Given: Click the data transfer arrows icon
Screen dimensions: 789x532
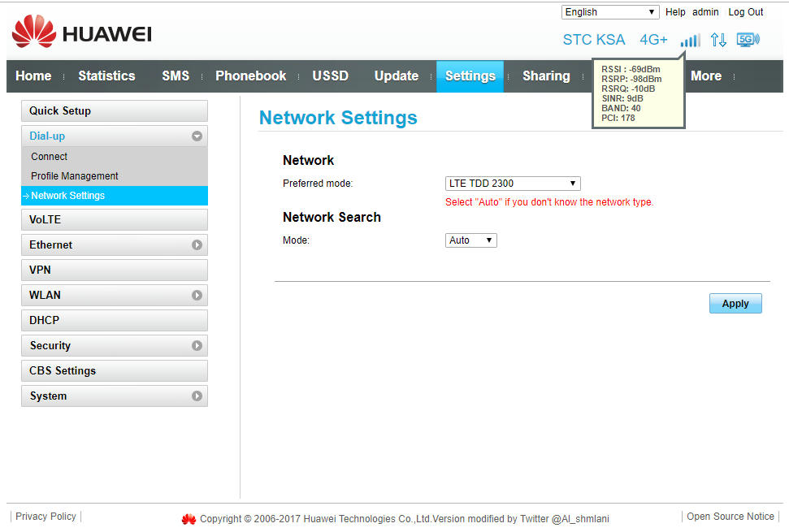Looking at the screenshot, I should coord(718,40).
